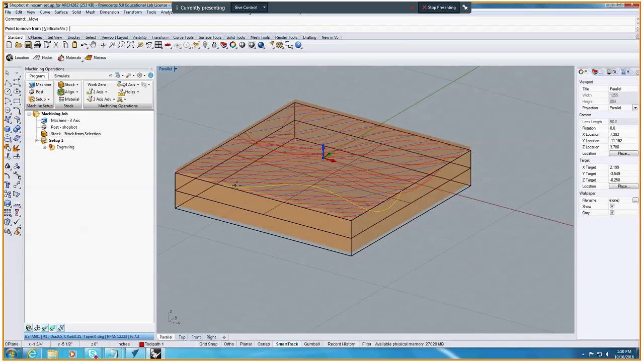Click the Machine setup icon
The image size is (644, 362).
(x=40, y=84)
